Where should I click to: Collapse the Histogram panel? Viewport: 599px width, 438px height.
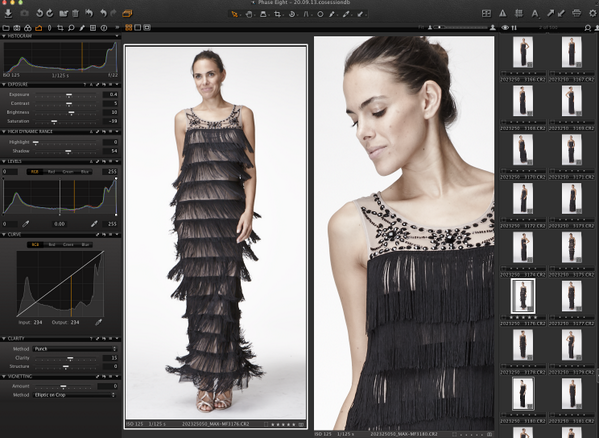click(3, 36)
